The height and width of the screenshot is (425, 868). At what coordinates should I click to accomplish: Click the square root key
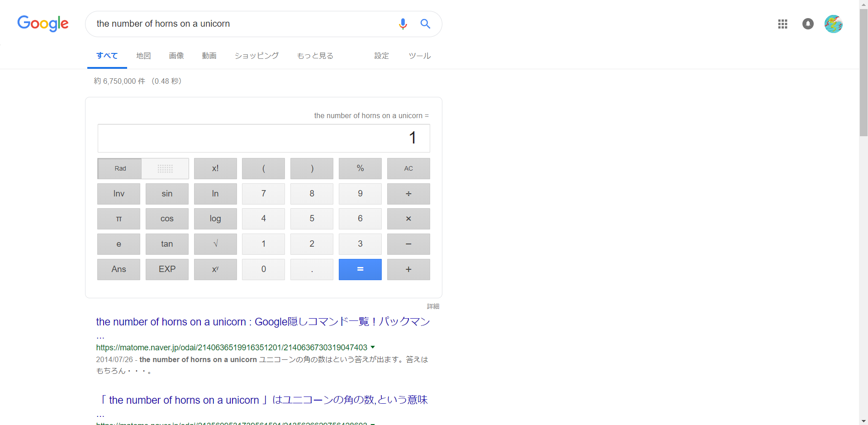pyautogui.click(x=215, y=244)
